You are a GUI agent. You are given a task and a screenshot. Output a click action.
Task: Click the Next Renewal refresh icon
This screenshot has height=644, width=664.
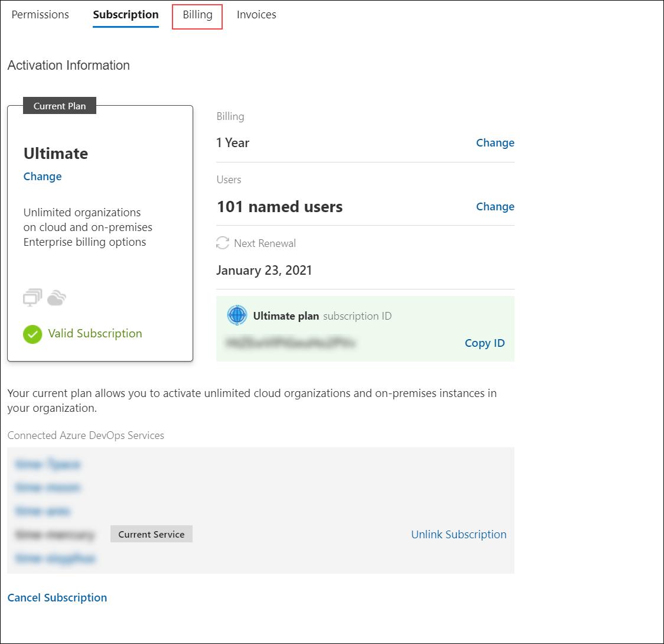tap(222, 243)
